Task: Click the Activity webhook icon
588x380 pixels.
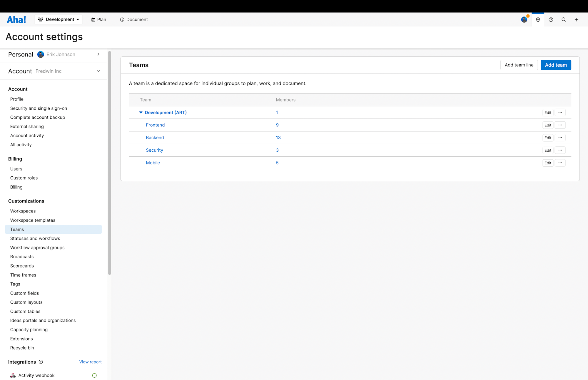Action: 13,375
